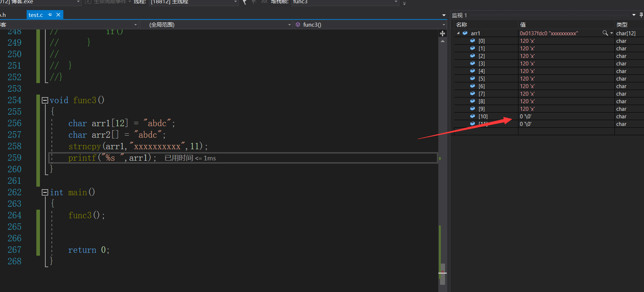Click line number 258
Image resolution: width=644 pixels, height=292 pixels.
point(14,146)
